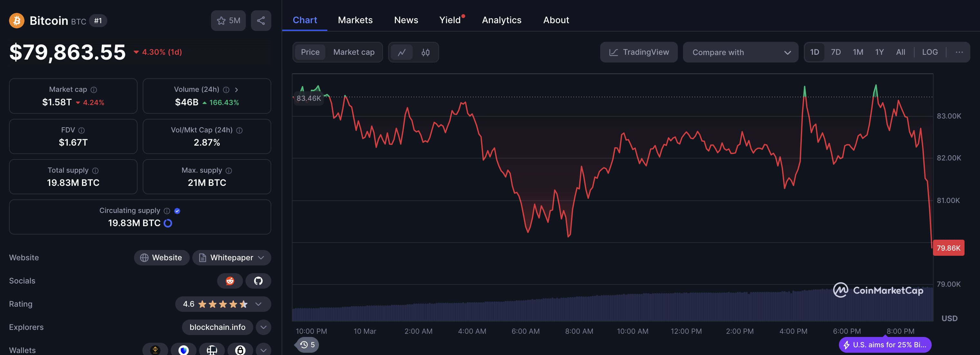
Task: Open the first wallet icon
Action: pyautogui.click(x=155, y=350)
